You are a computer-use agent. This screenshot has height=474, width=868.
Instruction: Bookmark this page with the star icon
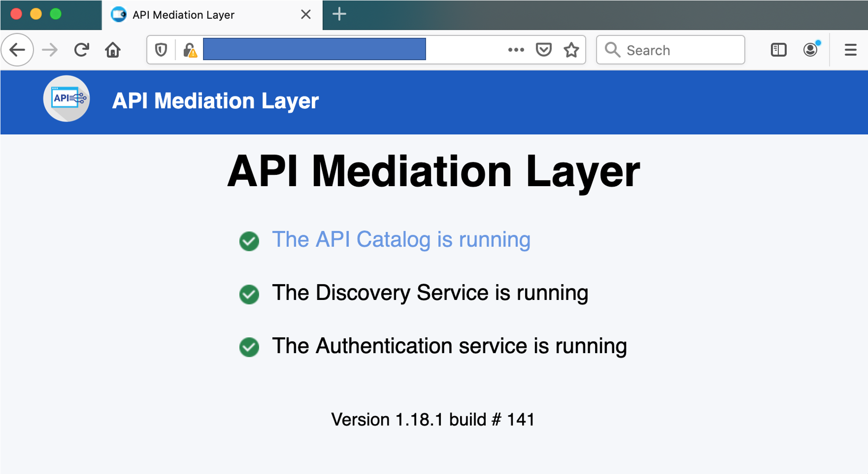point(571,49)
